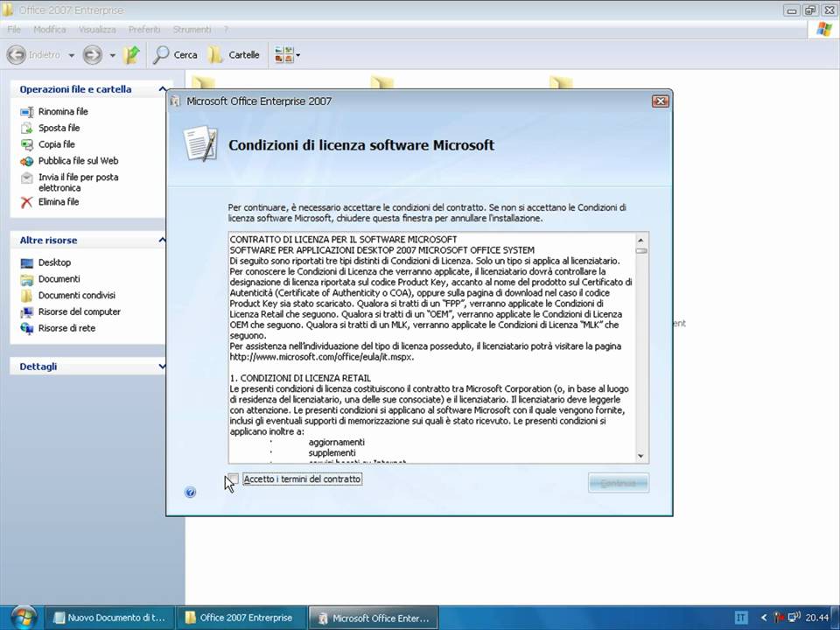Screen dimensions: 840x630
Task: Click 'Pubblica file sul Web' link
Action: (78, 161)
